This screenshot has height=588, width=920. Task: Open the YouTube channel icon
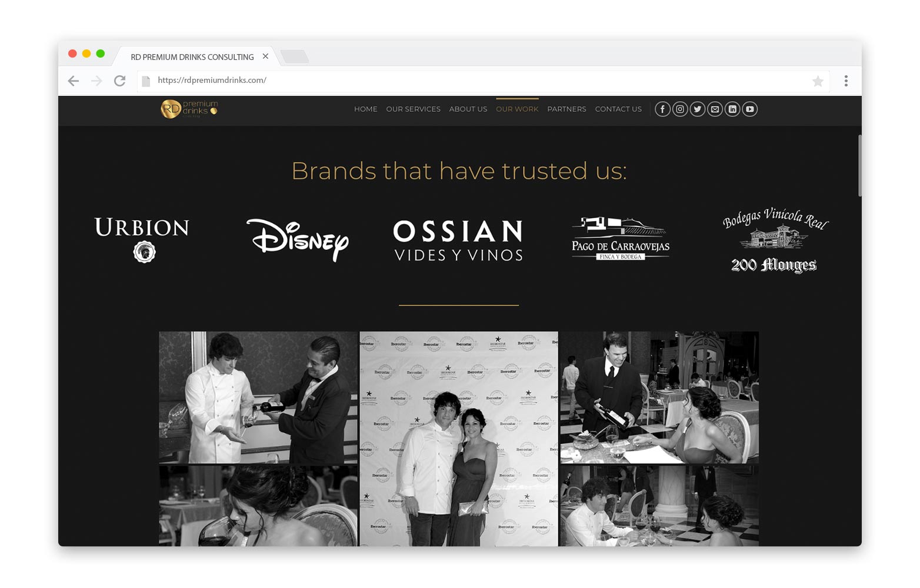[749, 109]
